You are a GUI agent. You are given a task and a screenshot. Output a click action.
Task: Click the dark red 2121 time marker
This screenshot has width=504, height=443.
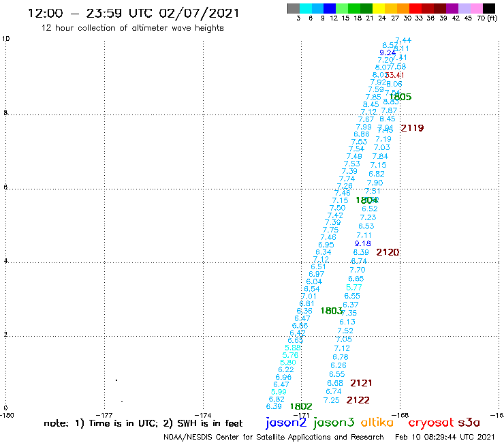tap(361, 383)
